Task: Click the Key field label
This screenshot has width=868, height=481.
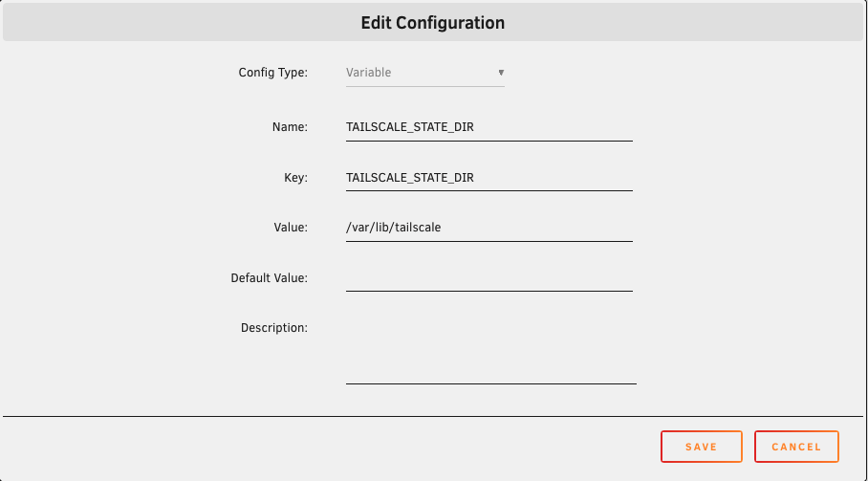Action: coord(295,177)
